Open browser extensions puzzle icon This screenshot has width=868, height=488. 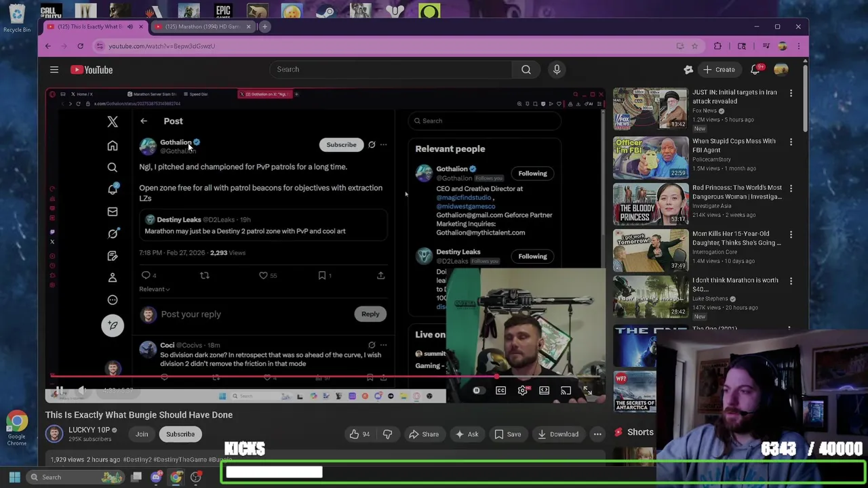(718, 46)
